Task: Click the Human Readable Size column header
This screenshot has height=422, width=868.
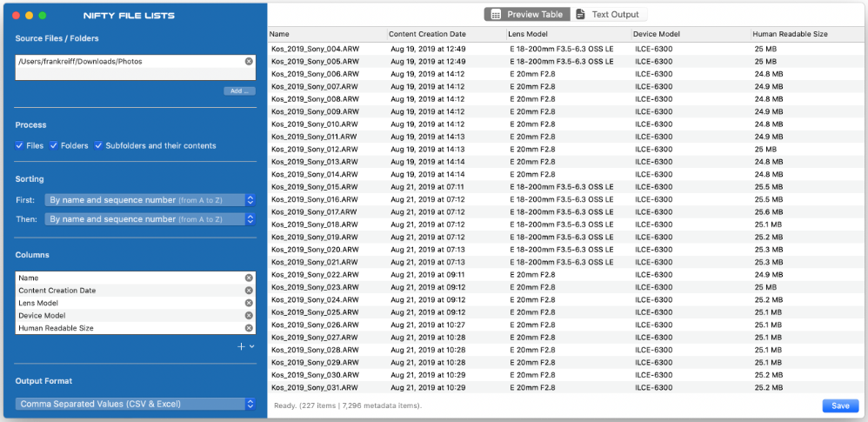Action: [x=790, y=34]
